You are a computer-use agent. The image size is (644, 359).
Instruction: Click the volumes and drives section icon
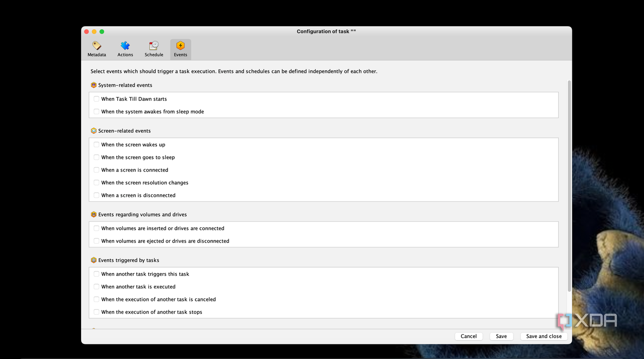click(x=94, y=214)
